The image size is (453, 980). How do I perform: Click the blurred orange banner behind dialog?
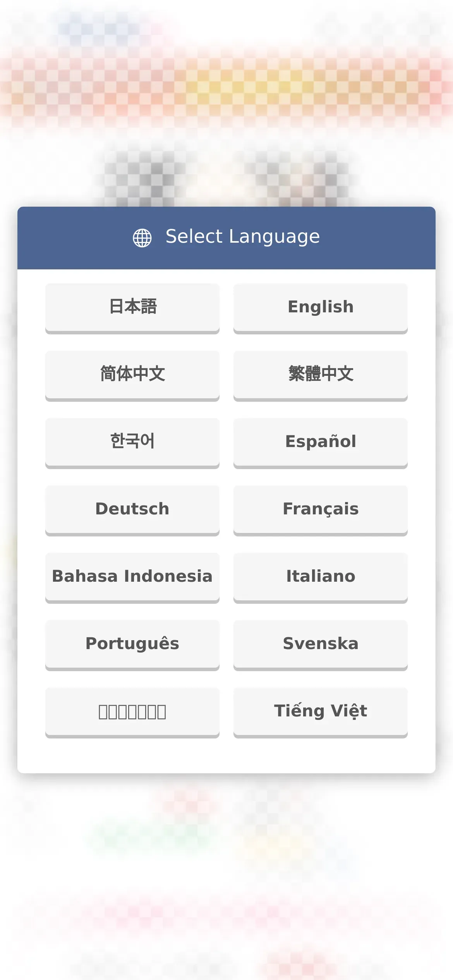[x=226, y=87]
